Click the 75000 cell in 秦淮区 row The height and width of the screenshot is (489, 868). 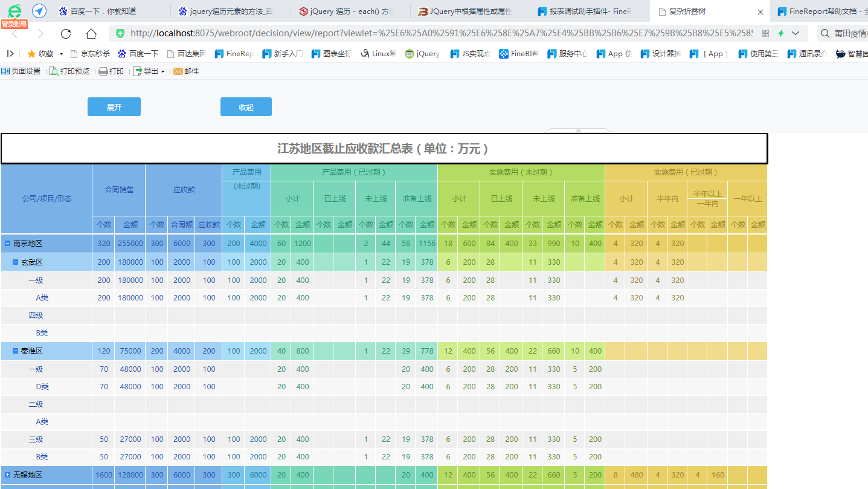pyautogui.click(x=130, y=351)
